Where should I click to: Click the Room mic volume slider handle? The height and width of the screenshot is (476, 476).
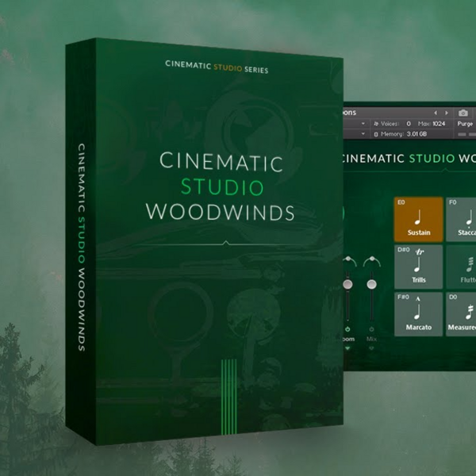click(x=347, y=284)
